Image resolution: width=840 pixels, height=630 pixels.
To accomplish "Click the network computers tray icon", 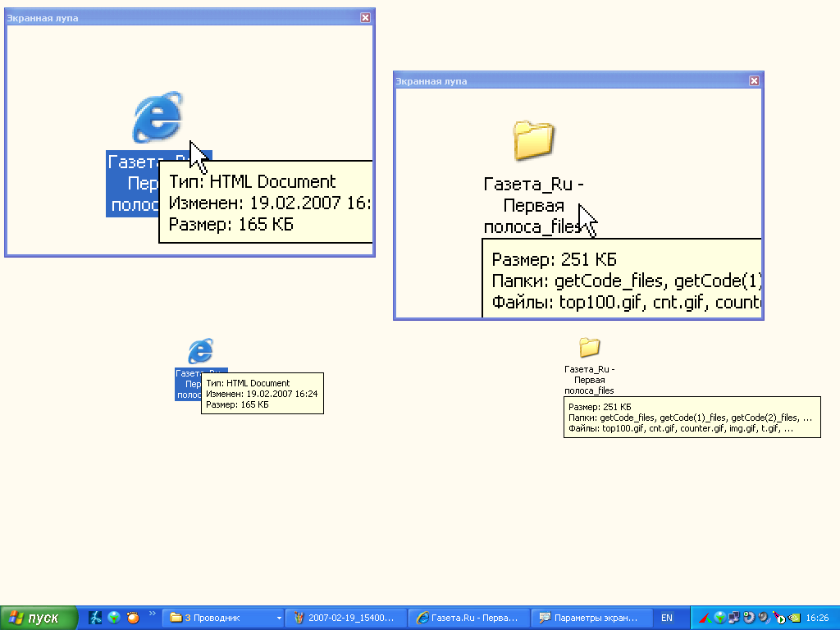I will point(734,618).
